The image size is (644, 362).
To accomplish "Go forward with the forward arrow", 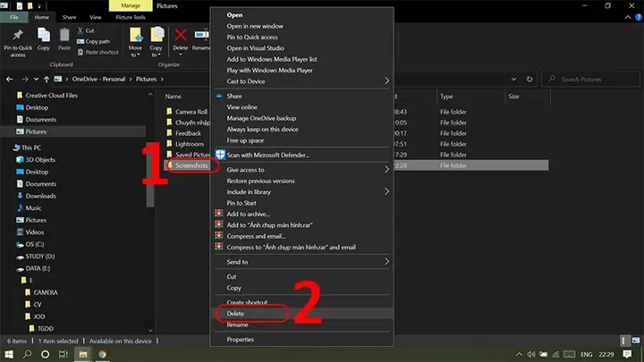I will 25,80.
